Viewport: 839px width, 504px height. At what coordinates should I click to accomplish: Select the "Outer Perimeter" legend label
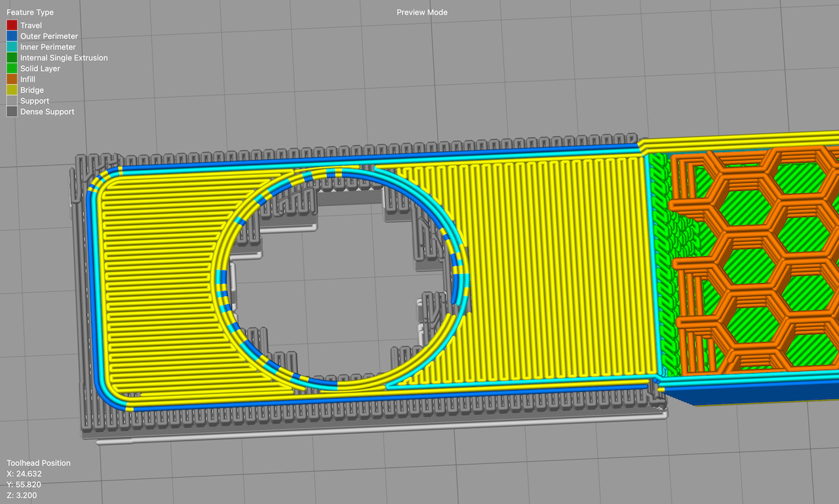(x=49, y=36)
